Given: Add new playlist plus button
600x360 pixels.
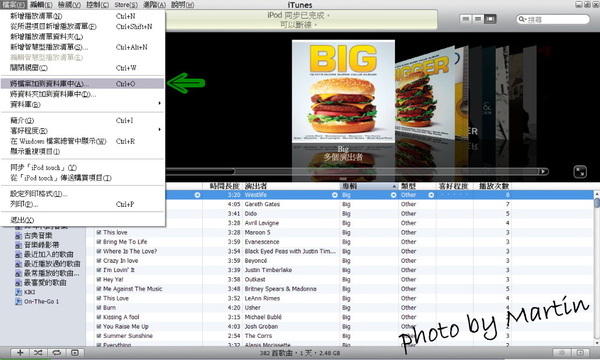Looking at the screenshot, I should pyautogui.click(x=20, y=352).
